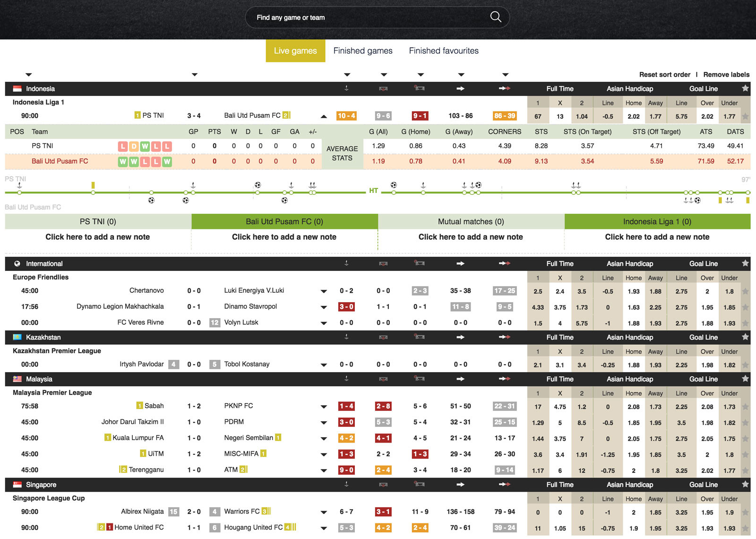Favourite the International section star icon
The width and height of the screenshot is (756, 539).
point(745,263)
